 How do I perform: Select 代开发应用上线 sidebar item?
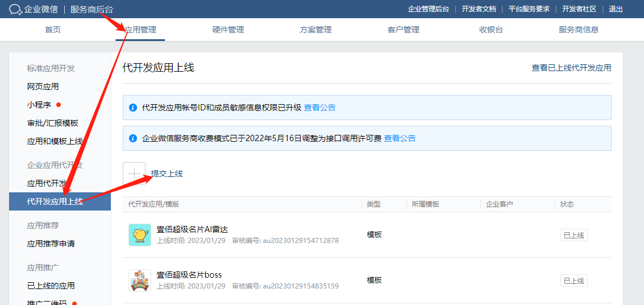[x=60, y=201]
